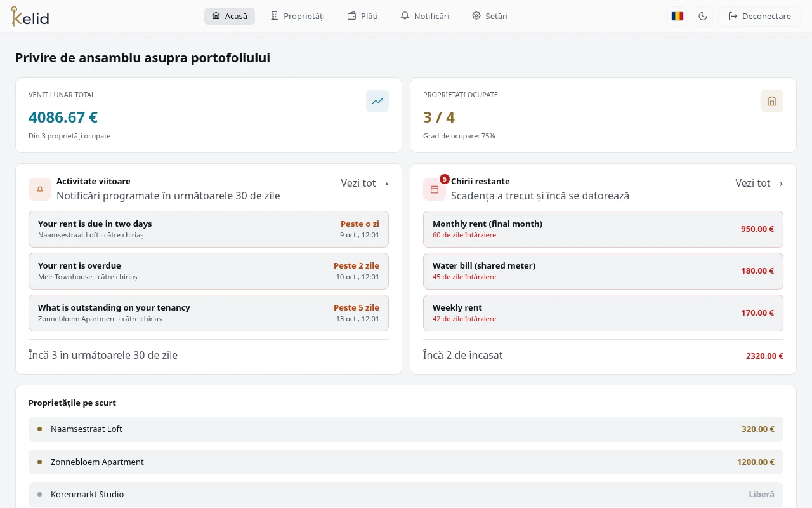Open the Romanian flag language selector
Viewport: 812px width, 508px height.
(678, 17)
